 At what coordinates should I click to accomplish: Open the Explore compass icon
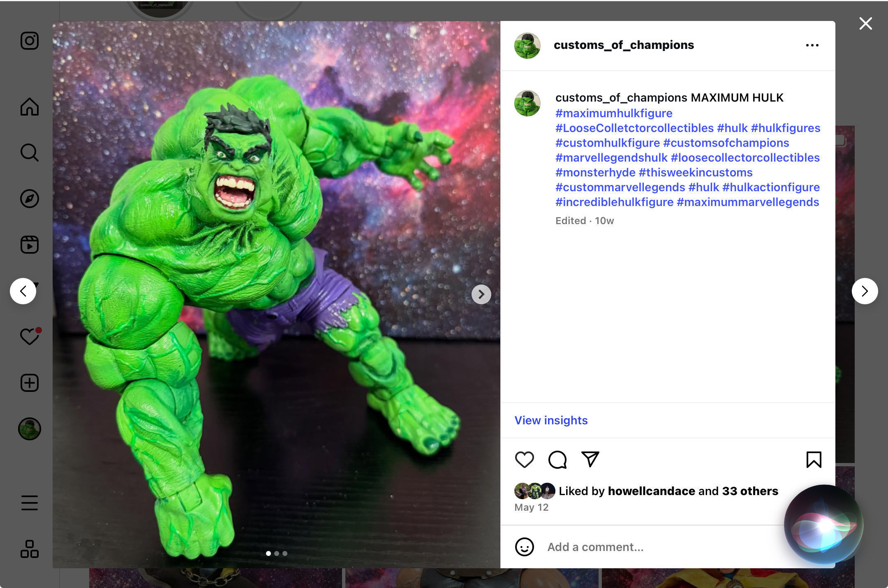pos(30,199)
